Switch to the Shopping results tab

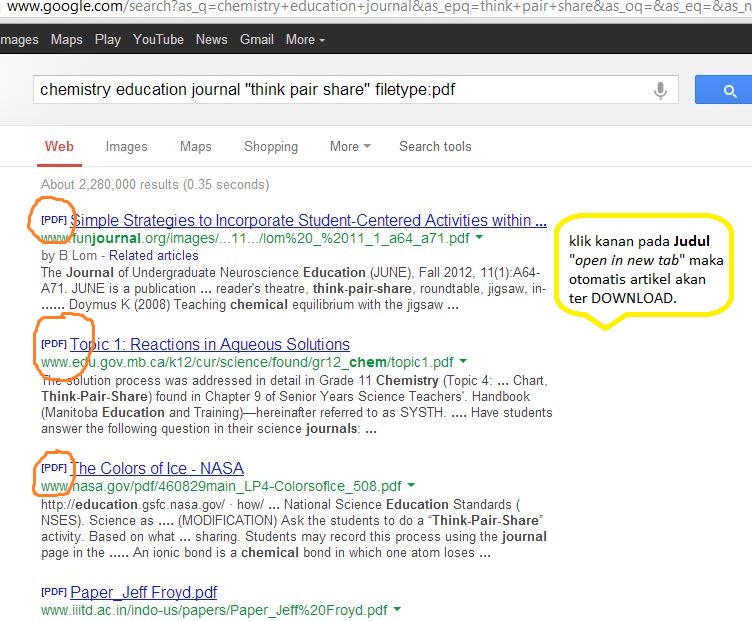[x=271, y=146]
